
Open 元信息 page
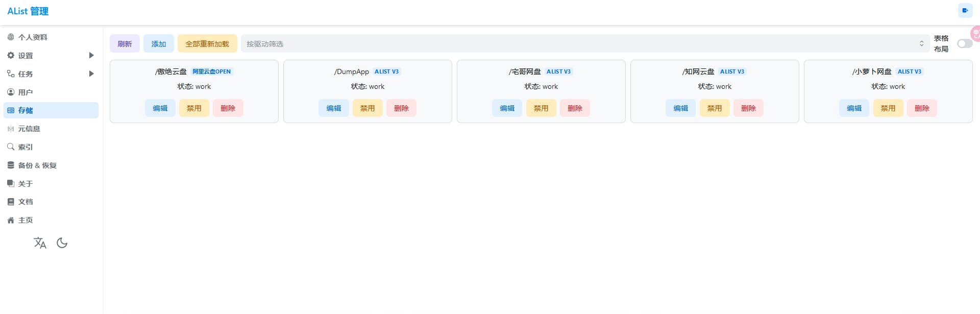pos(51,129)
